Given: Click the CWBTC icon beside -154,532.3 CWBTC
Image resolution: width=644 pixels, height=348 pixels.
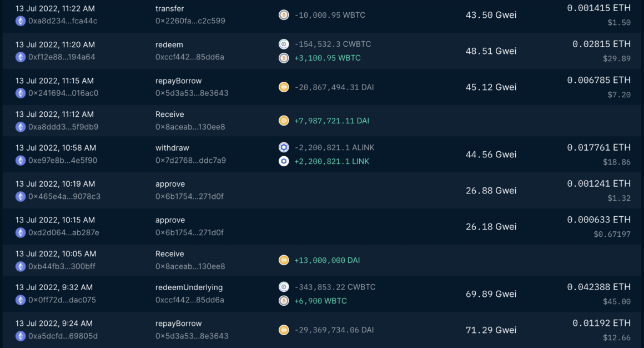Looking at the screenshot, I should pos(284,44).
